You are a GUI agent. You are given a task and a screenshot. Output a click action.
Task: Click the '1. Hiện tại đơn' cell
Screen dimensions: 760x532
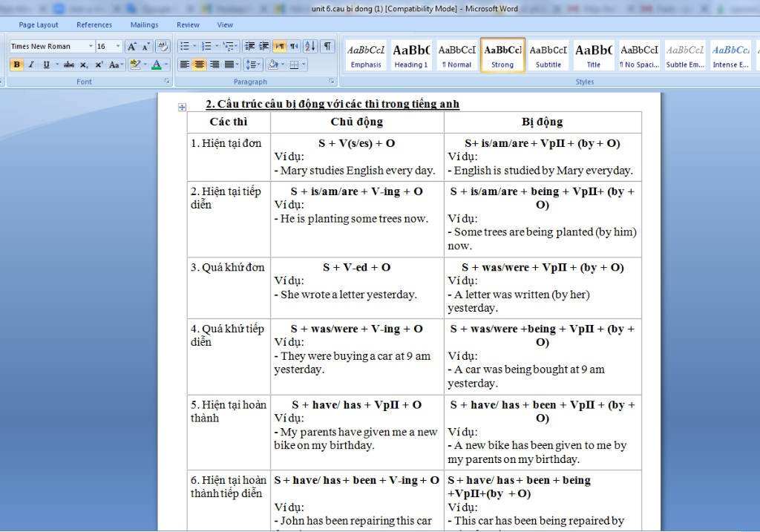click(x=229, y=157)
